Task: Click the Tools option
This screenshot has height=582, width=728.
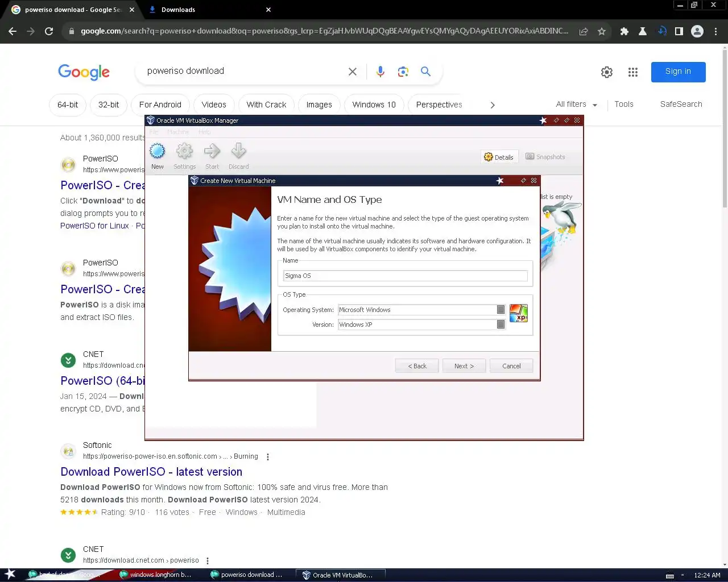Action: (x=624, y=105)
